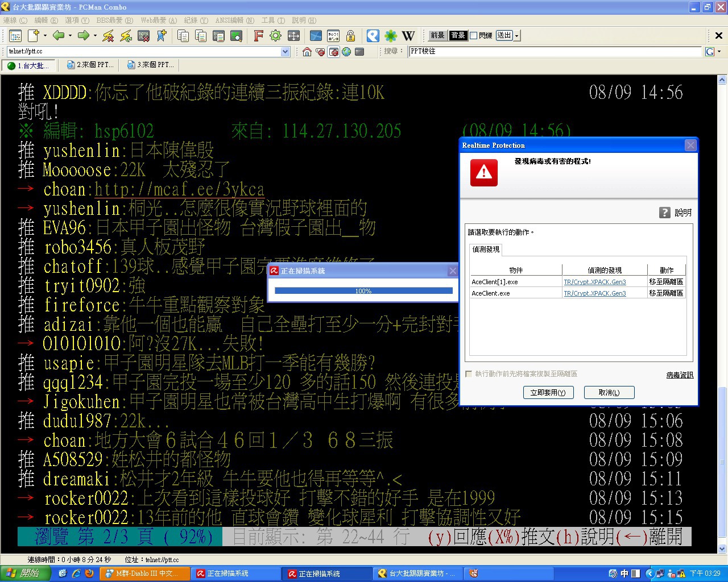Open TR/Crypt.XPACK.Gen3 link for AceClient.exe
The height and width of the screenshot is (582, 728).
coord(595,293)
